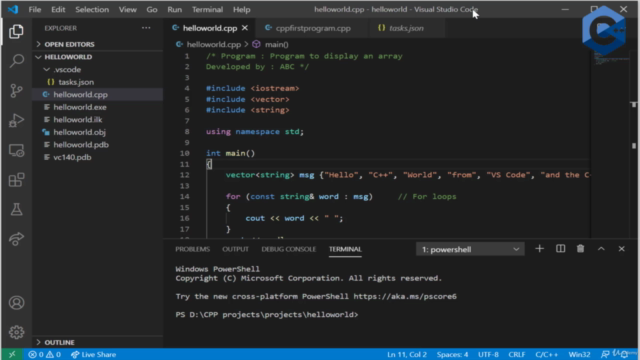Open Remote Explorer view icon
This screenshot has width=640, height=360.
[16, 150]
